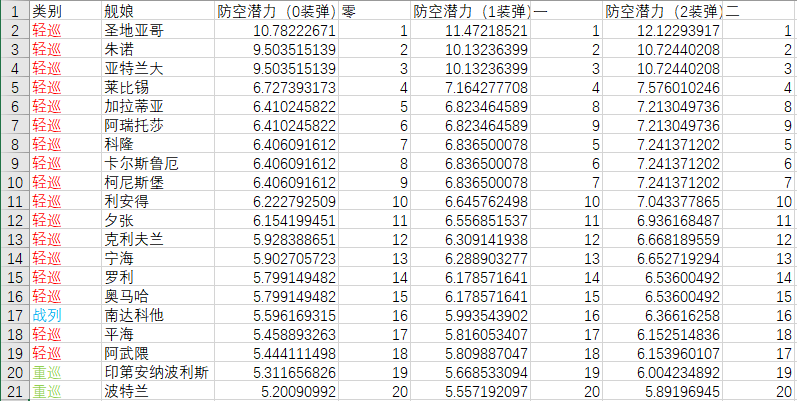
Task: Select the 一 column header cell
Action: (x=567, y=11)
